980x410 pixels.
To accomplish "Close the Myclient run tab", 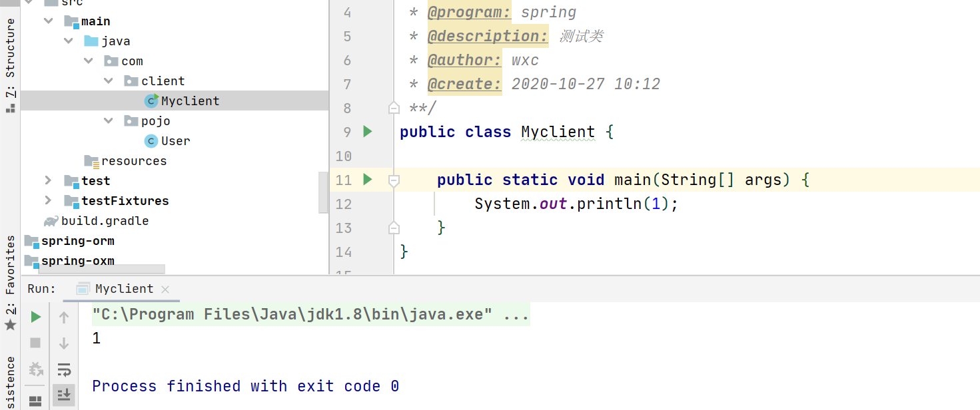I will coord(165,290).
